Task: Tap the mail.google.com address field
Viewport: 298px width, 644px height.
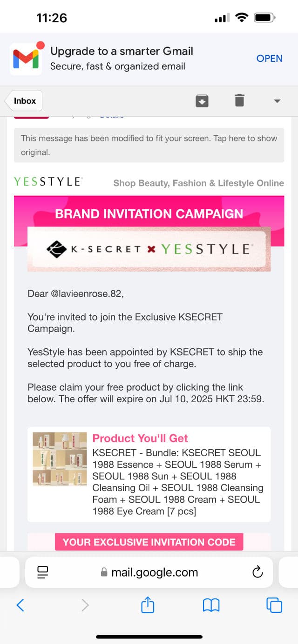Action: tap(149, 572)
